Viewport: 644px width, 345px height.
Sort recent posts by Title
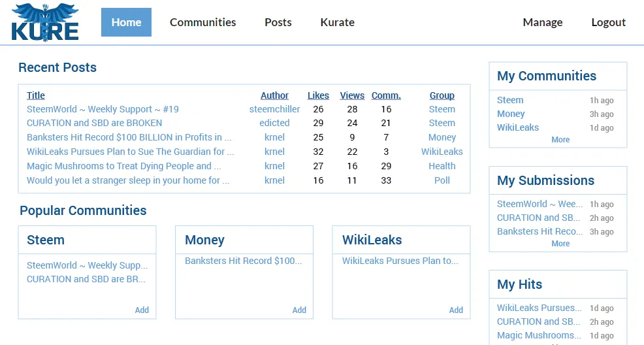tap(36, 95)
